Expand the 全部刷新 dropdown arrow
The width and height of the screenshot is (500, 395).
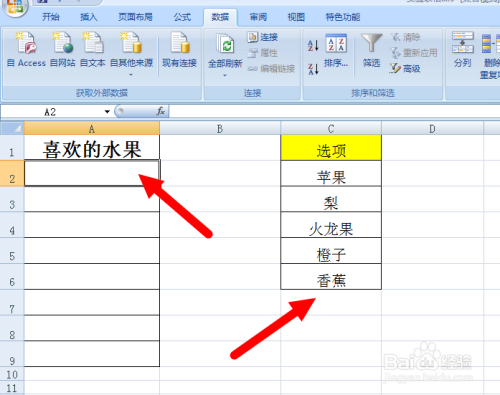225,76
